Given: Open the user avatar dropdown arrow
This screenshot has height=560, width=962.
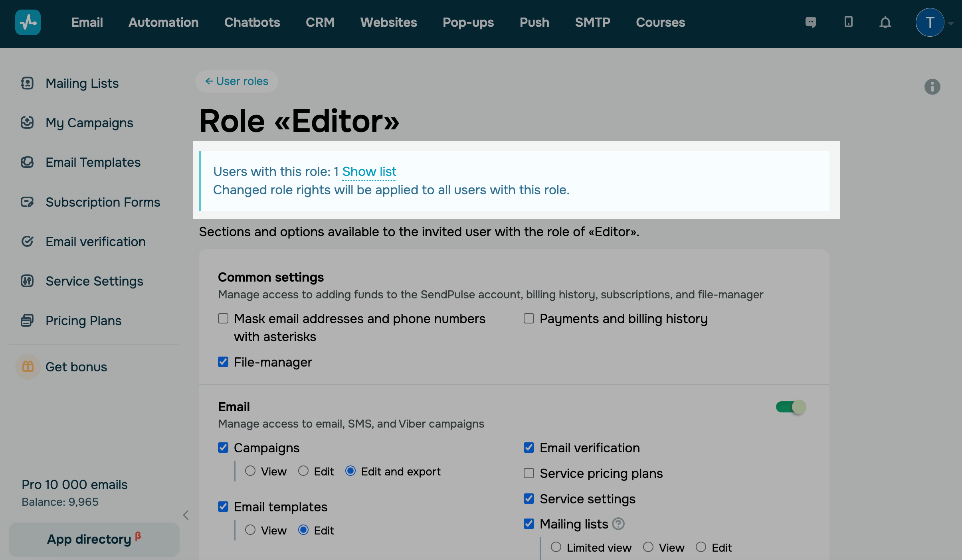Looking at the screenshot, I should coord(951,23).
